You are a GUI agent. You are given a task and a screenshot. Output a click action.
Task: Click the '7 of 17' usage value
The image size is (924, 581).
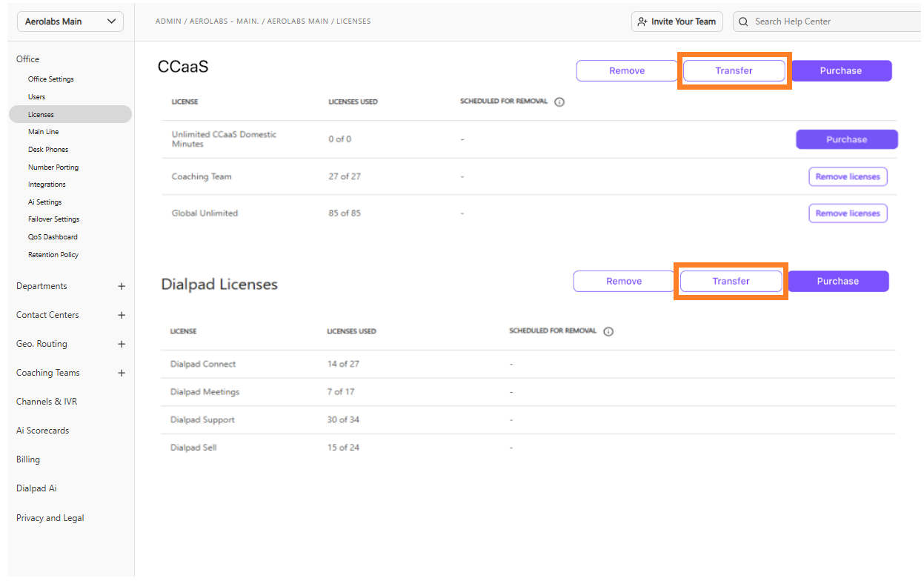pos(341,392)
